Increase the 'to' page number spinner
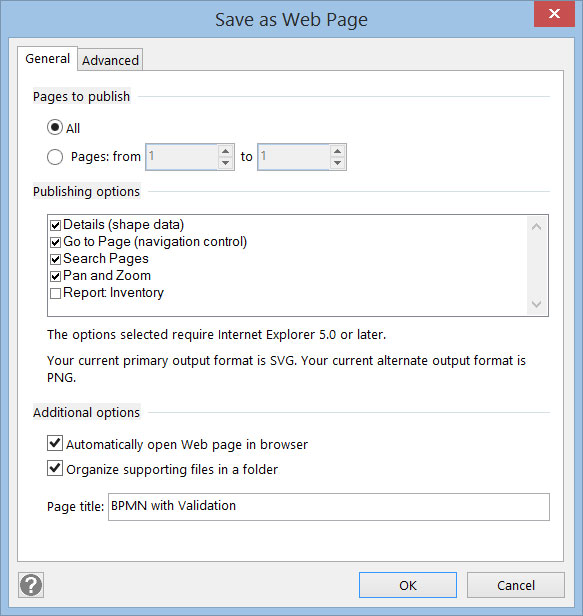The width and height of the screenshot is (583, 616). tap(337, 151)
